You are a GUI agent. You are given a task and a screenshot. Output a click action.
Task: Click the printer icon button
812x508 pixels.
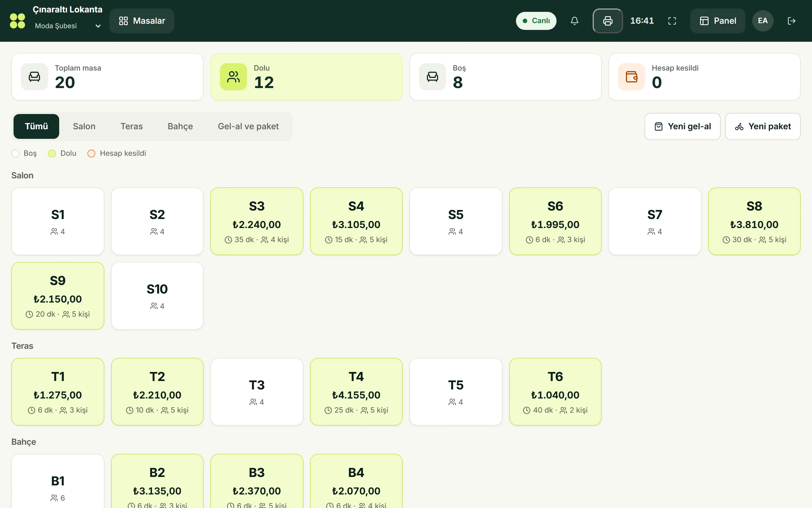[x=607, y=21]
